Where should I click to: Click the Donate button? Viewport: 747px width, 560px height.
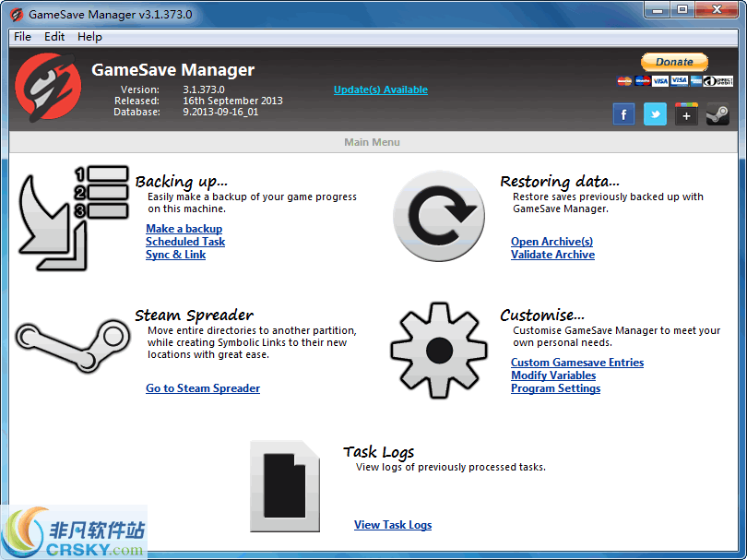674,62
